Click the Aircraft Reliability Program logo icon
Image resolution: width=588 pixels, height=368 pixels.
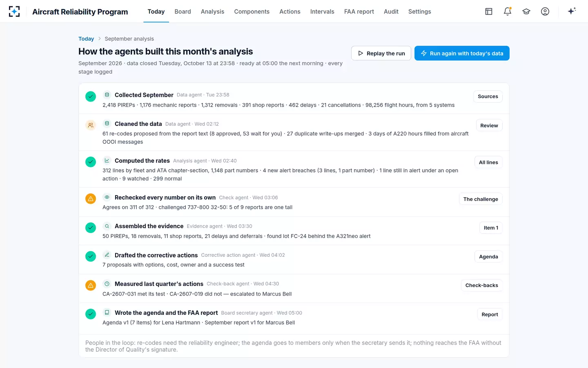tap(14, 11)
